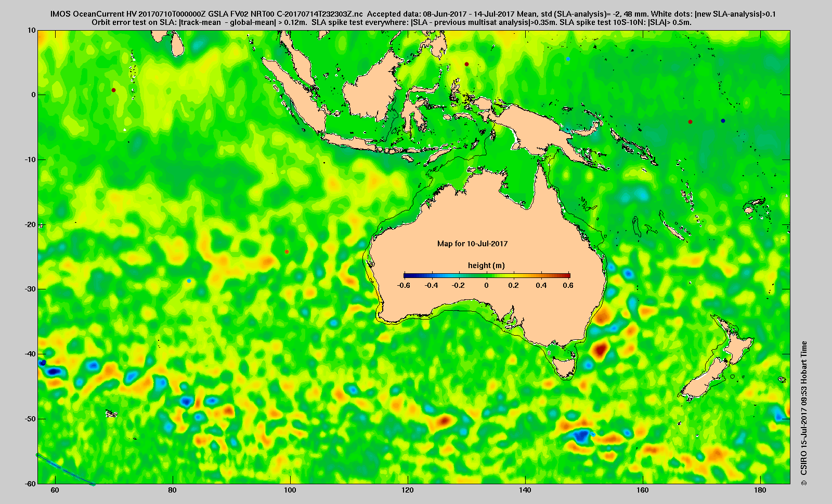The width and height of the screenshot is (832, 504).
Task: Click the red dot near 100E, 24S
Action: point(287,251)
